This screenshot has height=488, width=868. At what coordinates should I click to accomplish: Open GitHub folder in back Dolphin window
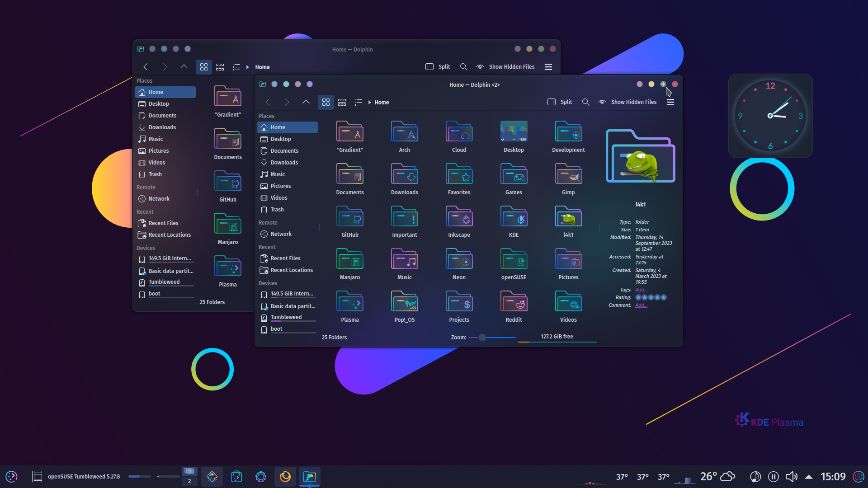[x=228, y=186]
